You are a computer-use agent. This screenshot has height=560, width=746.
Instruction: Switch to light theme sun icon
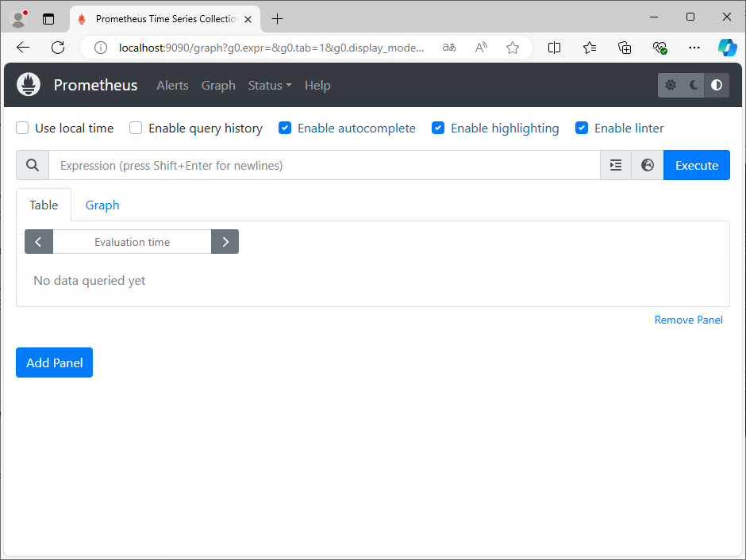tap(671, 85)
